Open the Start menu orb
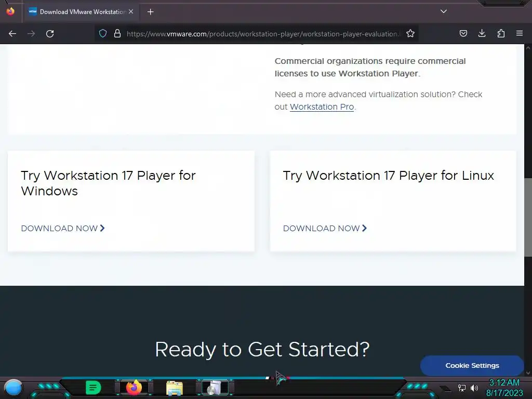The width and height of the screenshot is (532, 399). coord(14,388)
